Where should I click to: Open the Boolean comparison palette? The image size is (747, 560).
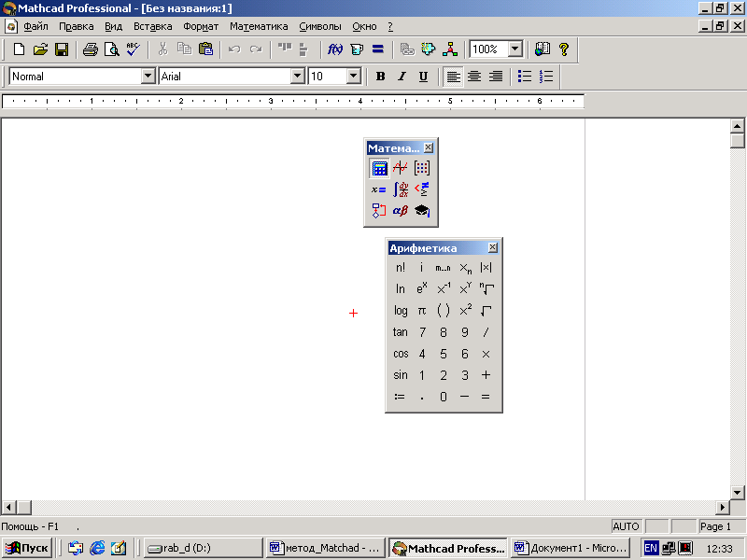tap(422, 189)
